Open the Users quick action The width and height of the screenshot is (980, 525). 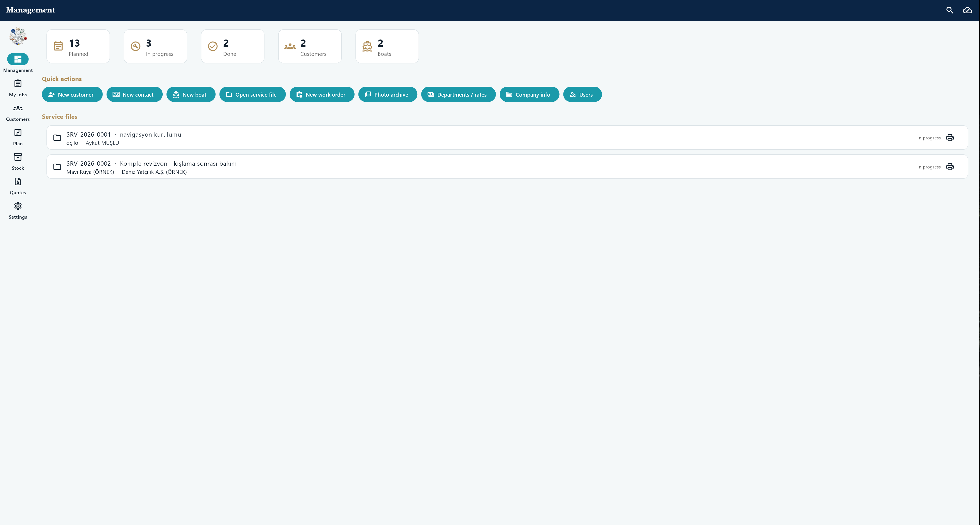click(582, 94)
